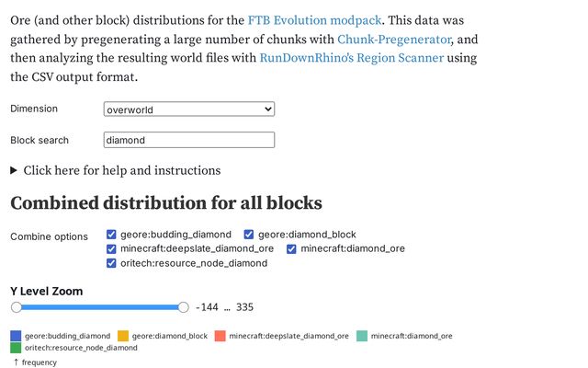Click the right Y Level Zoom slider handle
Viewport: 588px width, 368px height.
coord(184,307)
